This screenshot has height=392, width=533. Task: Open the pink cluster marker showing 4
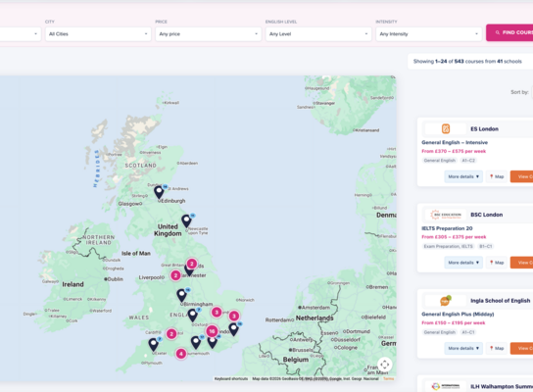click(x=181, y=354)
